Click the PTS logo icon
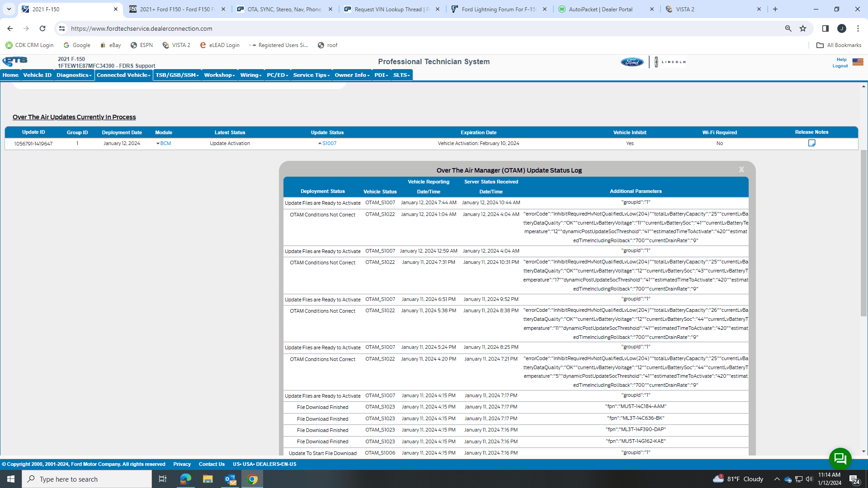Screen dimensions: 868x488 pyautogui.click(x=15, y=61)
